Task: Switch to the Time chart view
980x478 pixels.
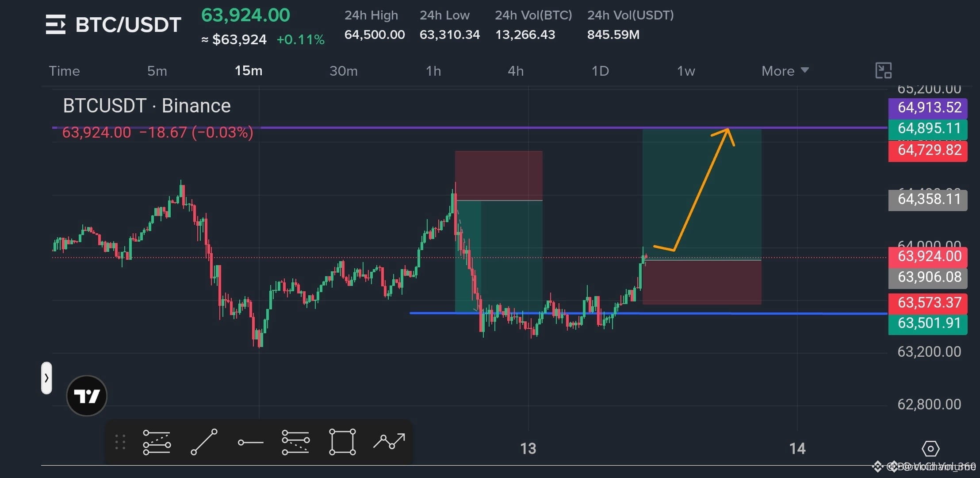Action: coord(65,71)
